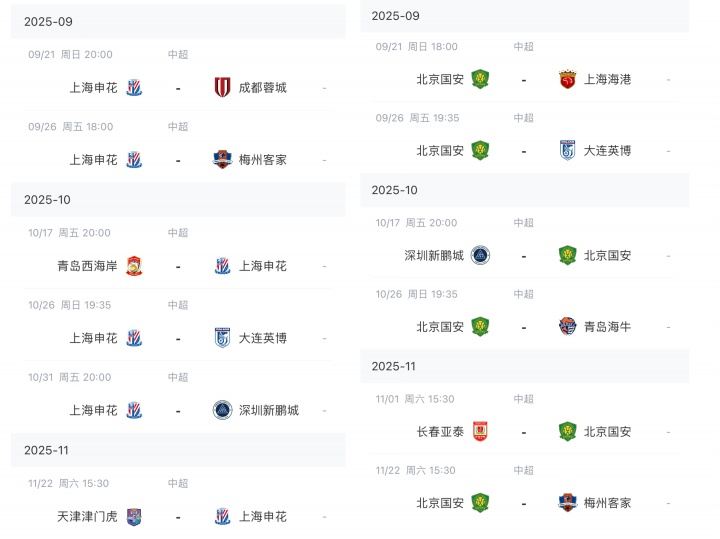This screenshot has width=720, height=539.
Task: Select the 2025-10 header in left schedule
Action: pos(178,200)
